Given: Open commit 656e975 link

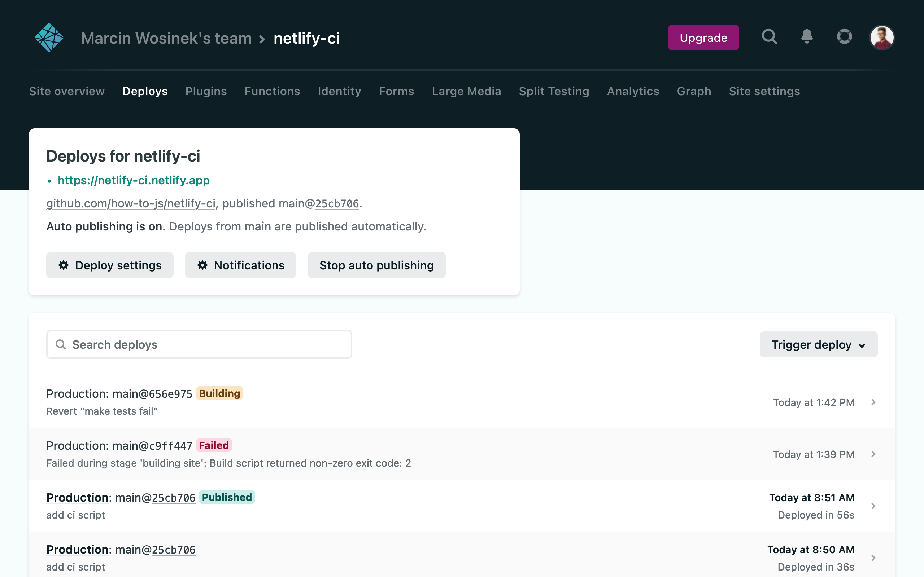Looking at the screenshot, I should coord(170,394).
